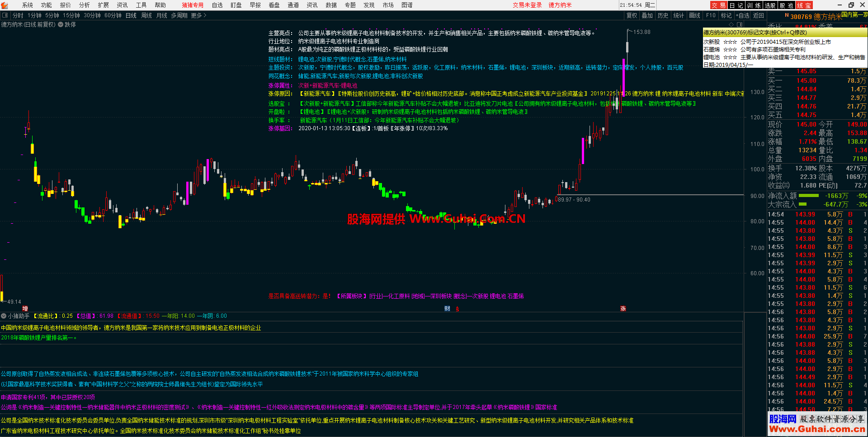Switch chart to 60分钟 period
This screenshot has width=868, height=437.
[113, 15]
